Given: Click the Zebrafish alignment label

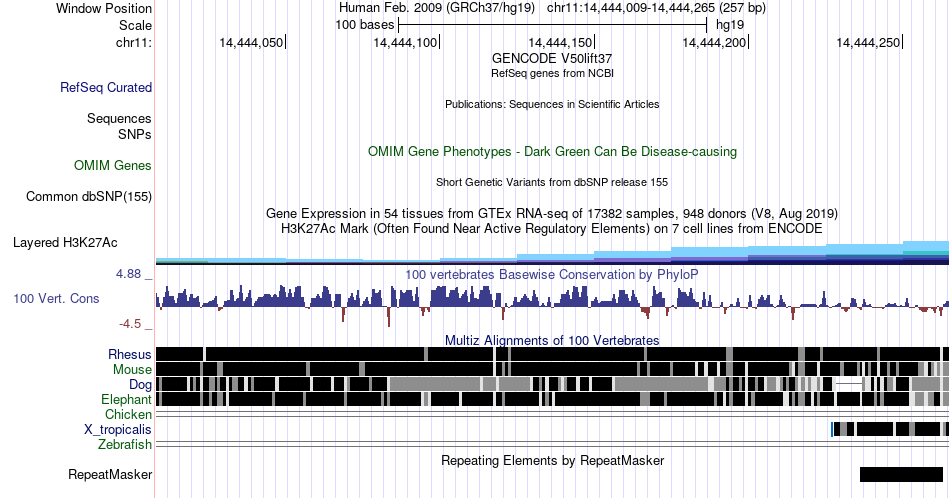Looking at the screenshot, I should pyautogui.click(x=125, y=445).
